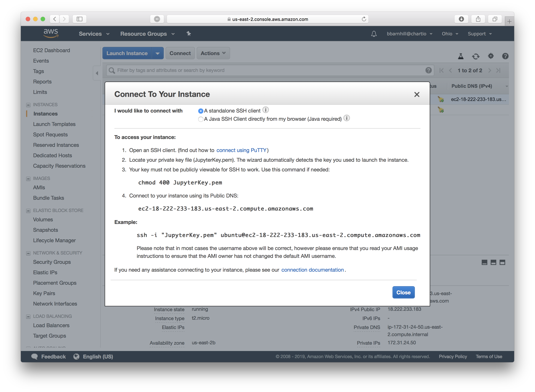Open a new tab with the plus button
Image resolution: width=535 pixels, height=392 pixels.
click(509, 22)
